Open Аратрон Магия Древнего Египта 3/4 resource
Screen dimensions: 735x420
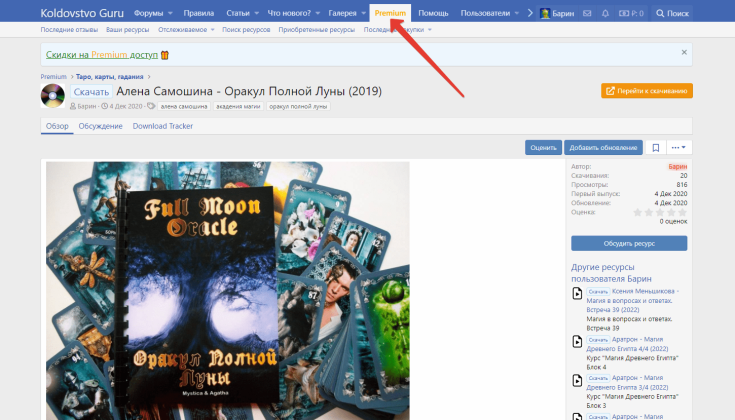[627, 382]
